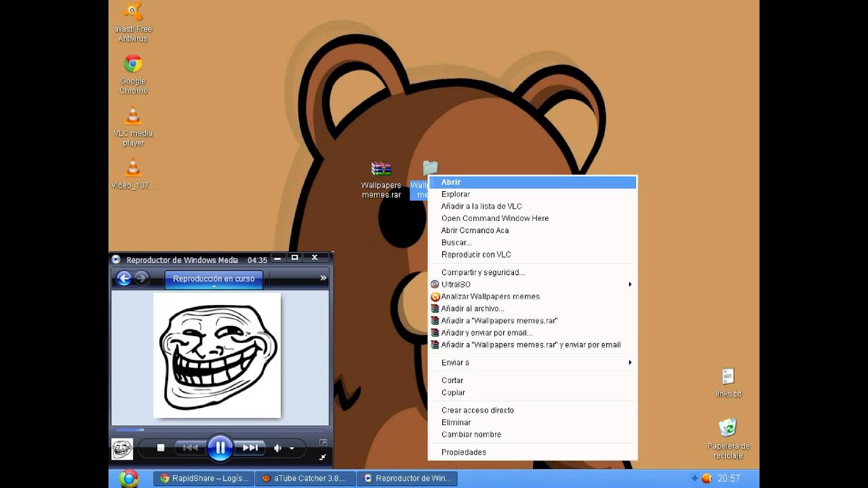Stop playback in Windows Media Player

[161, 447]
